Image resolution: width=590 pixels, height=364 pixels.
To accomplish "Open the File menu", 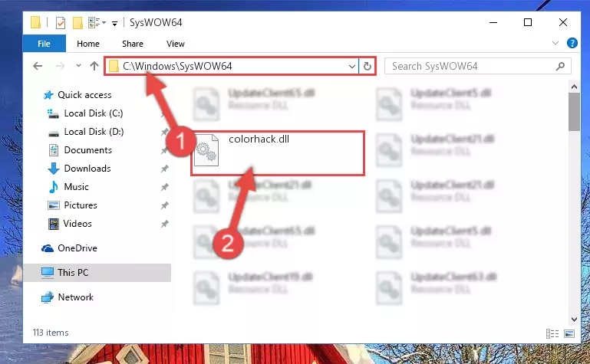I will pos(44,44).
